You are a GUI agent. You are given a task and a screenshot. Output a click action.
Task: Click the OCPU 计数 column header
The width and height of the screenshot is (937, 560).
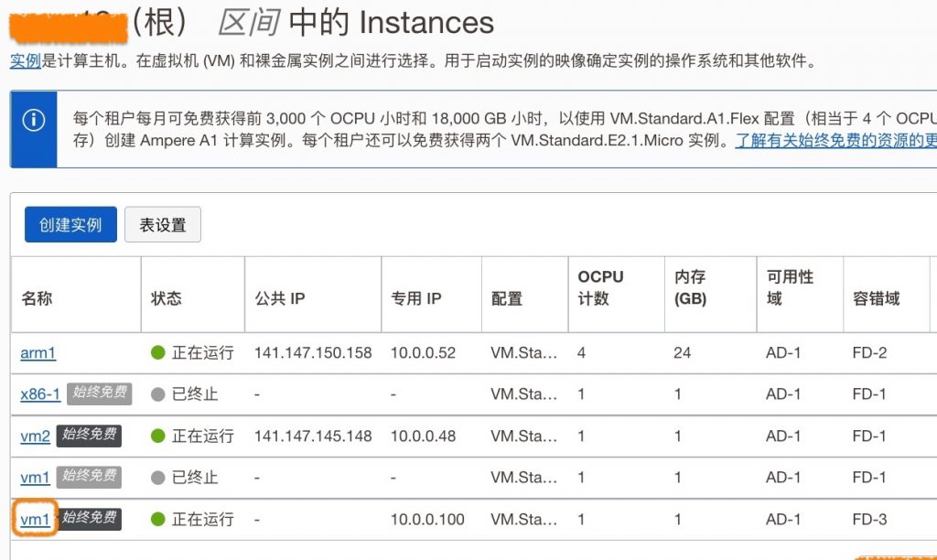600,287
